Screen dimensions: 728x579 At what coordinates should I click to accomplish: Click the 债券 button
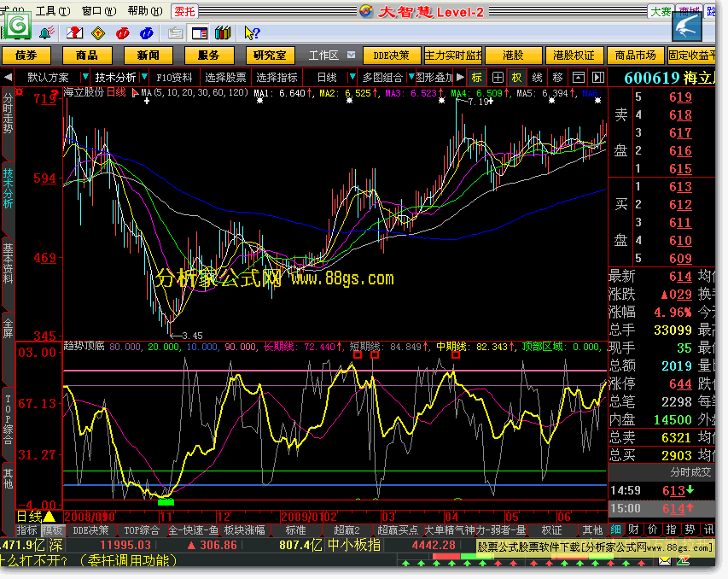tap(26, 56)
